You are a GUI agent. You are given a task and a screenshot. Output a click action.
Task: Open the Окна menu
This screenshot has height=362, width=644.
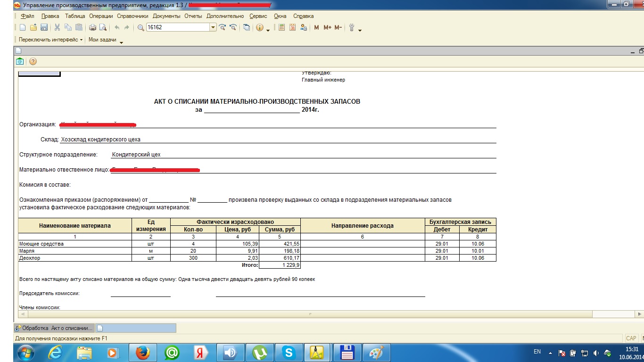280,16
